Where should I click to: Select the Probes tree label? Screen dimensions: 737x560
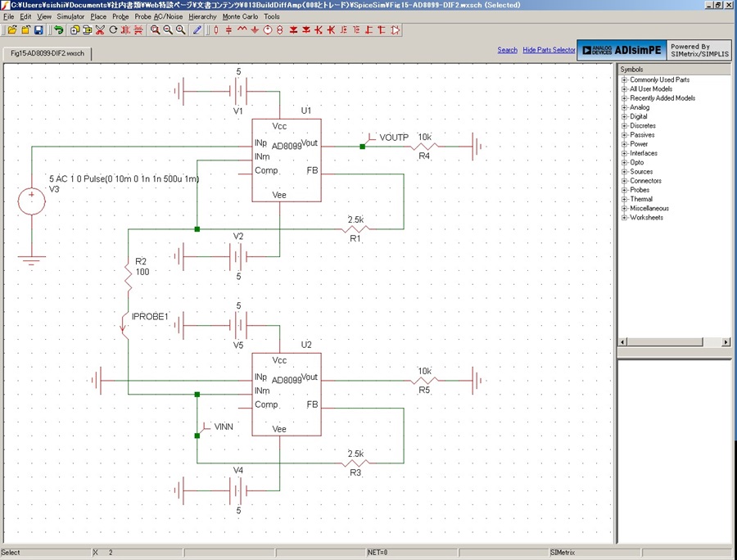click(640, 190)
